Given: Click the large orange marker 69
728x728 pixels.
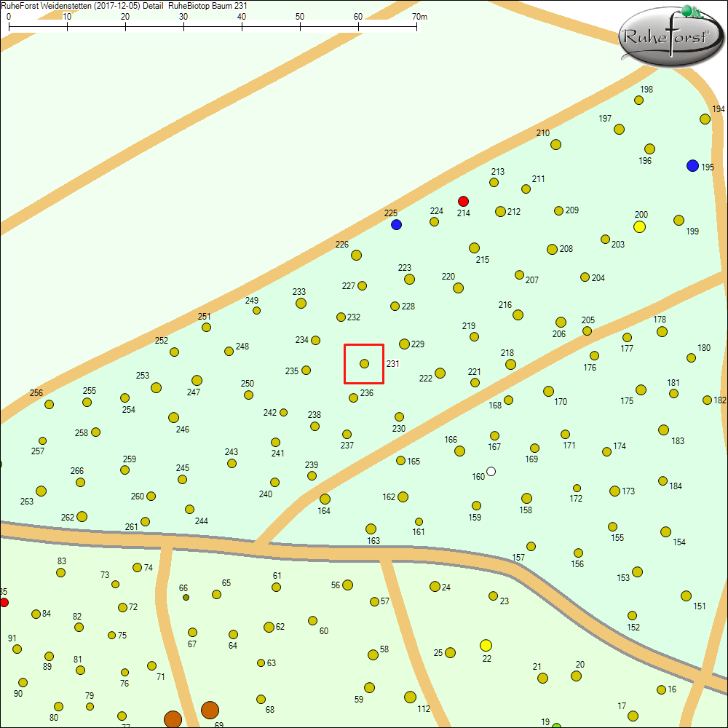Looking at the screenshot, I should click(210, 710).
